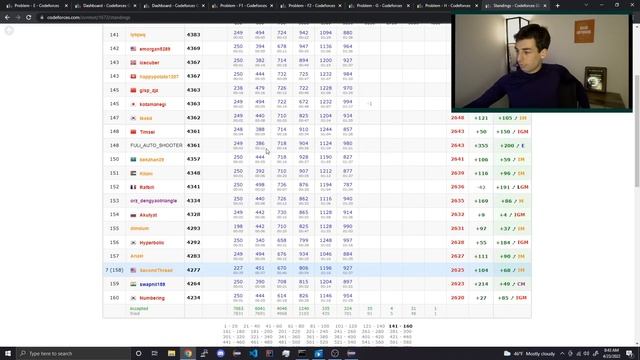Image resolution: width=640 pixels, height=360 pixels.
Task: Go back using browser back arrow
Action: [7, 18]
